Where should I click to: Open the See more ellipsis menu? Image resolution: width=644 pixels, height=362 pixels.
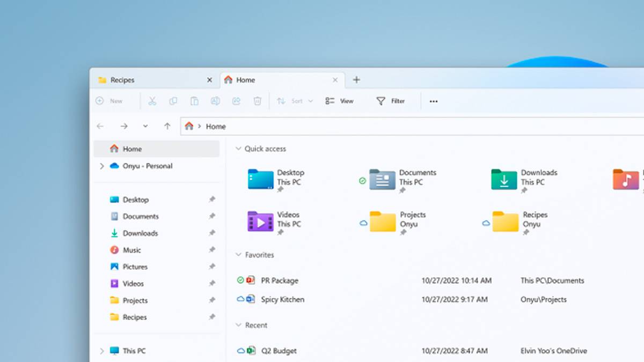tap(434, 101)
